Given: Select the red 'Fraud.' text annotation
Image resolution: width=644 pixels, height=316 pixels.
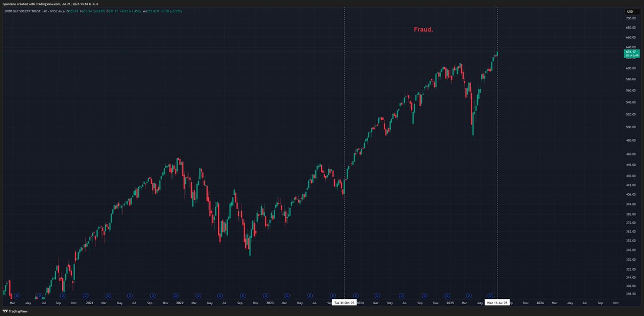Looking at the screenshot, I should (423, 30).
